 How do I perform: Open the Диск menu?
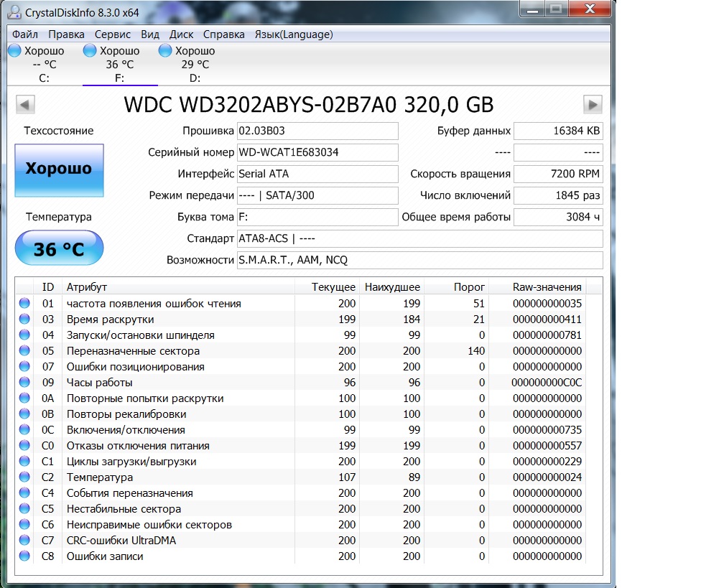click(x=181, y=34)
